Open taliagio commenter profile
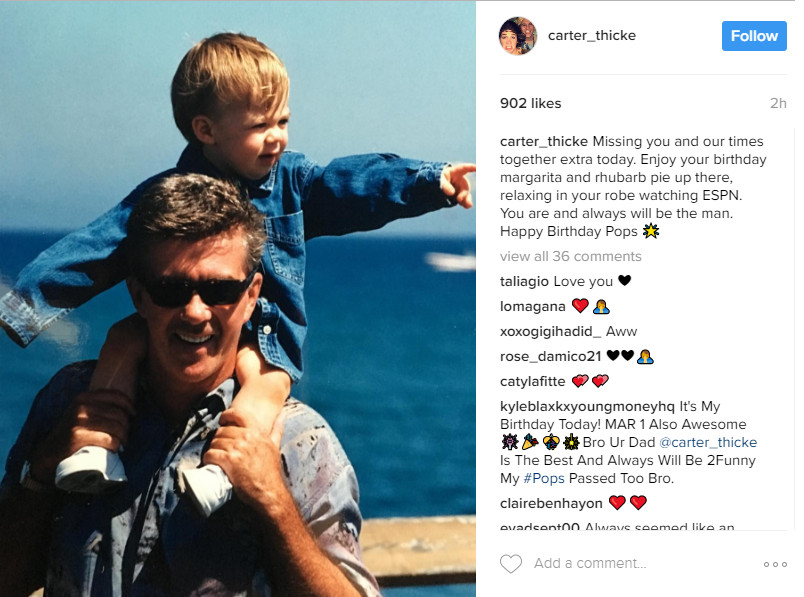 tap(524, 282)
